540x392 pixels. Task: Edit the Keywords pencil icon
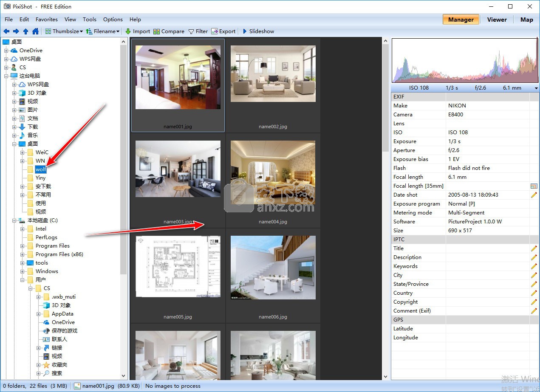(x=534, y=266)
